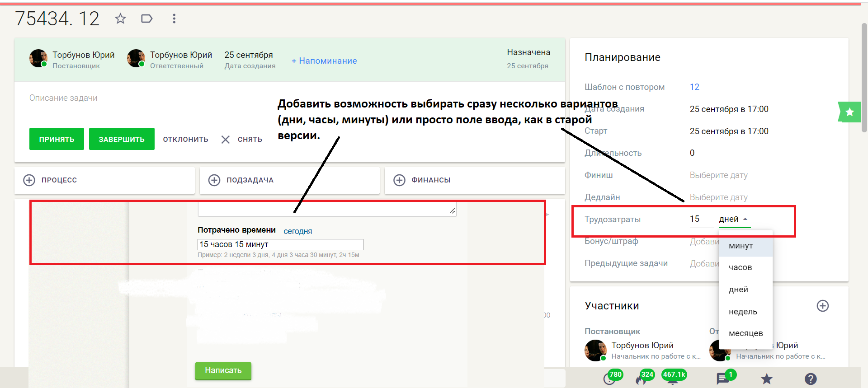Click Ответственный avatar in the task header

[136, 59]
